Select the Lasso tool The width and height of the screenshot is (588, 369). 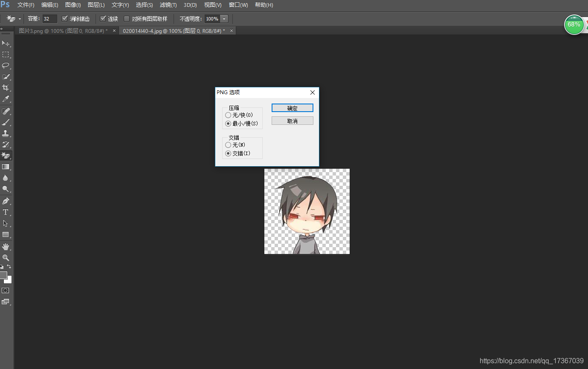click(6, 66)
